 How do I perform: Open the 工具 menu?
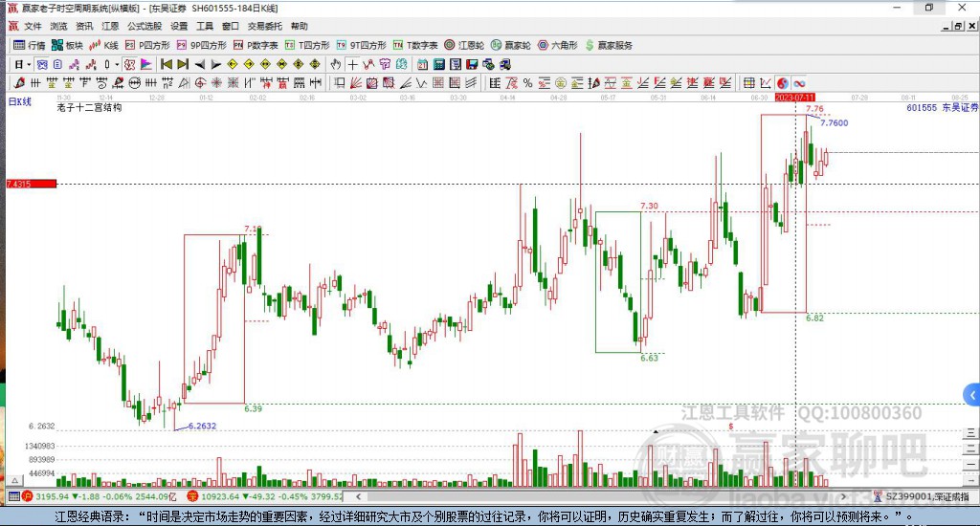(205, 26)
